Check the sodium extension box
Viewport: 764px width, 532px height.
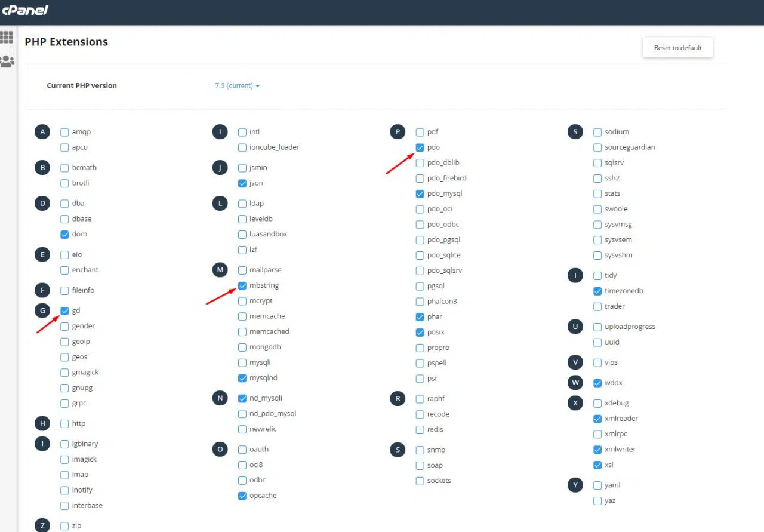click(597, 132)
